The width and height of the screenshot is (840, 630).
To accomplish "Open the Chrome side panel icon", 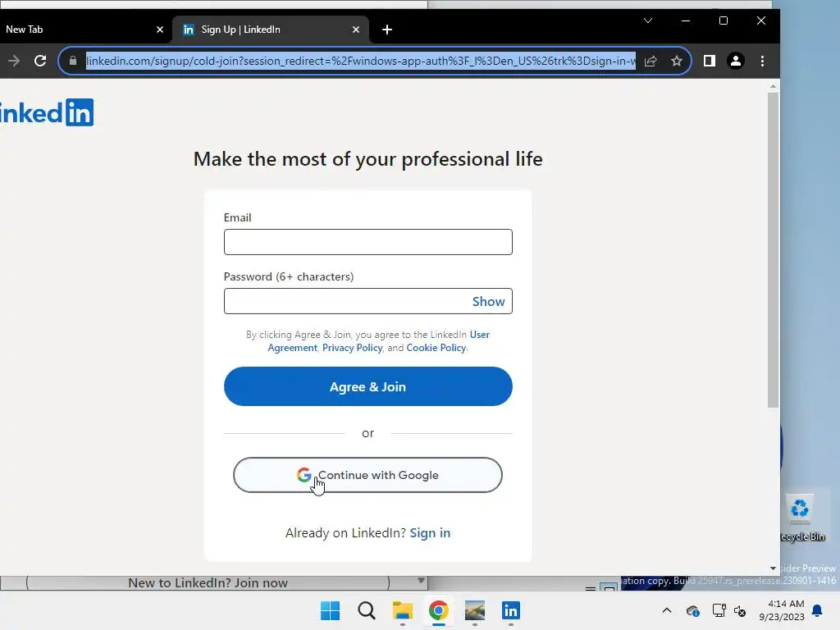I will 710,61.
